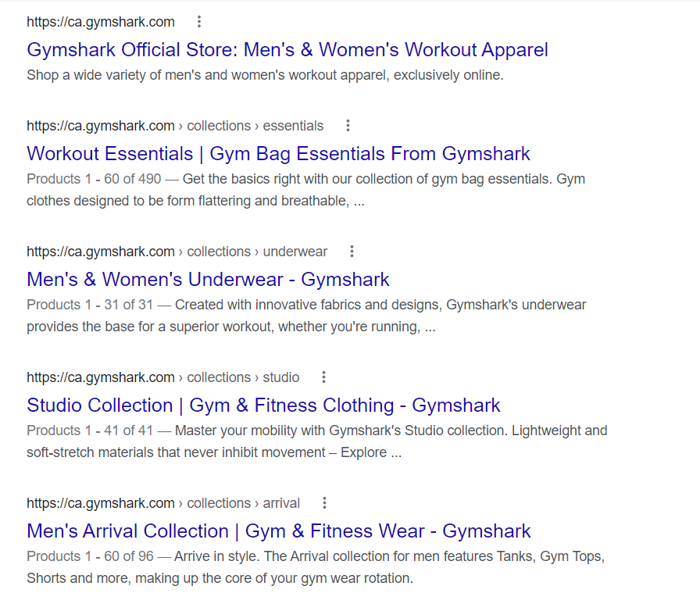Open three-dot menu for arrival collection result
This screenshot has width=700, height=611.
[x=324, y=503]
